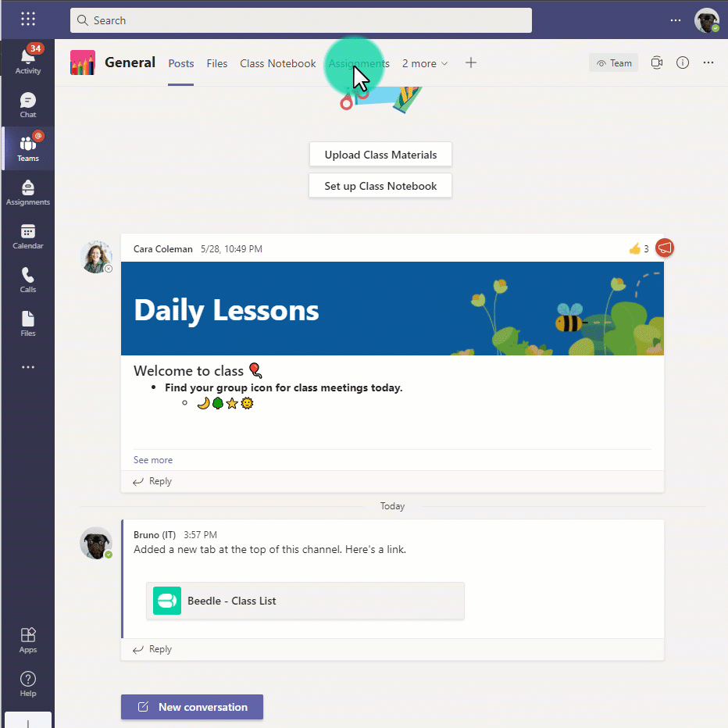Click the Team visibility button

pyautogui.click(x=613, y=62)
